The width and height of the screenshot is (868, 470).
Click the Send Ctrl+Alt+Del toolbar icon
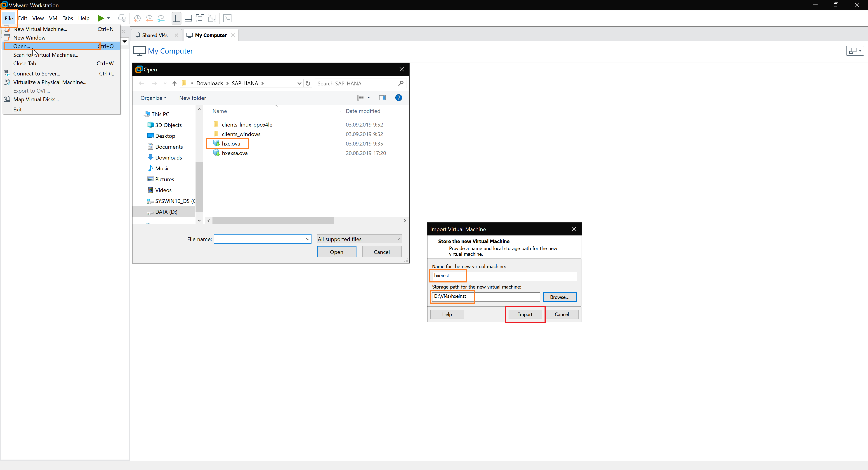tap(122, 18)
